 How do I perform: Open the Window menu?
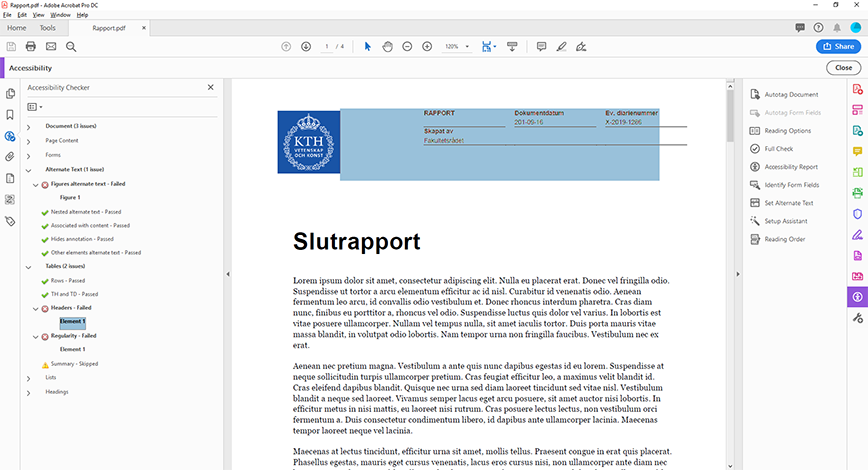[x=60, y=15]
